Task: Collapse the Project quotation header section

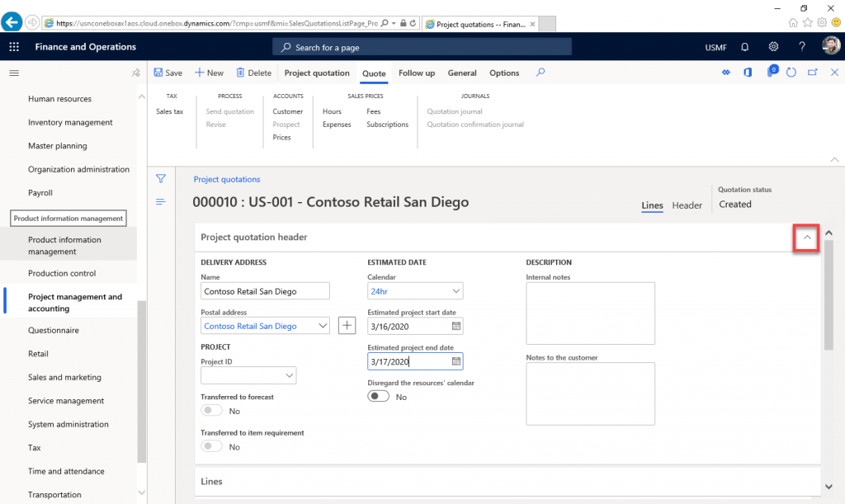Action: [805, 238]
